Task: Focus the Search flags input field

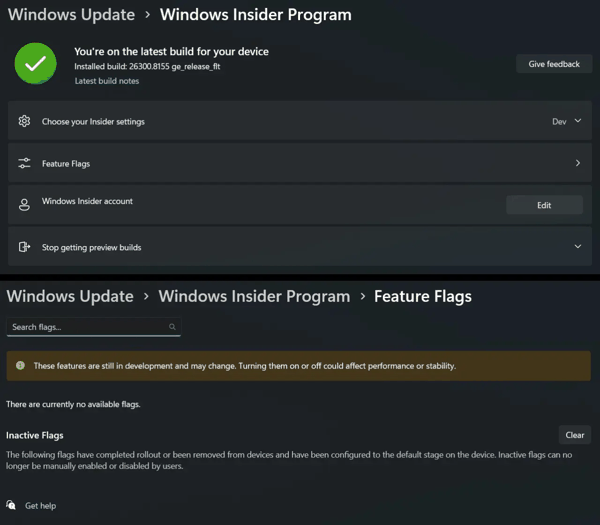Action: pos(85,327)
